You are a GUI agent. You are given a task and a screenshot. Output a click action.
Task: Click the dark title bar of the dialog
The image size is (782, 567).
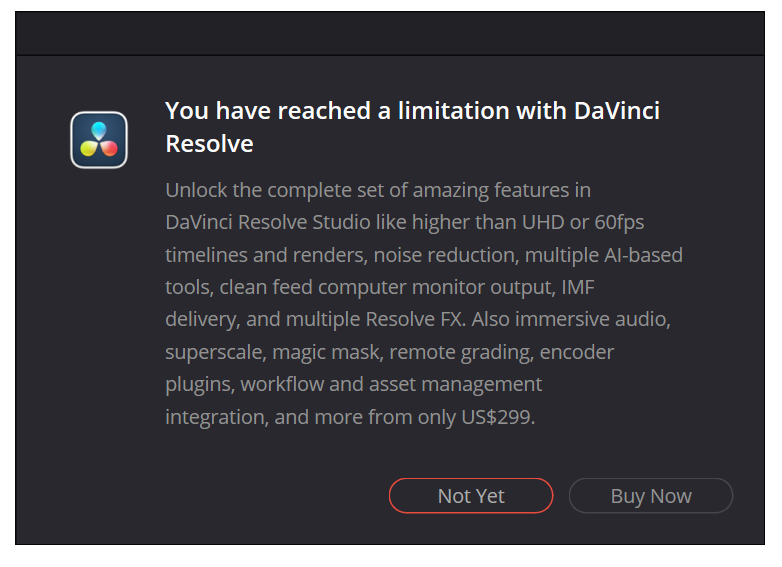(x=390, y=33)
